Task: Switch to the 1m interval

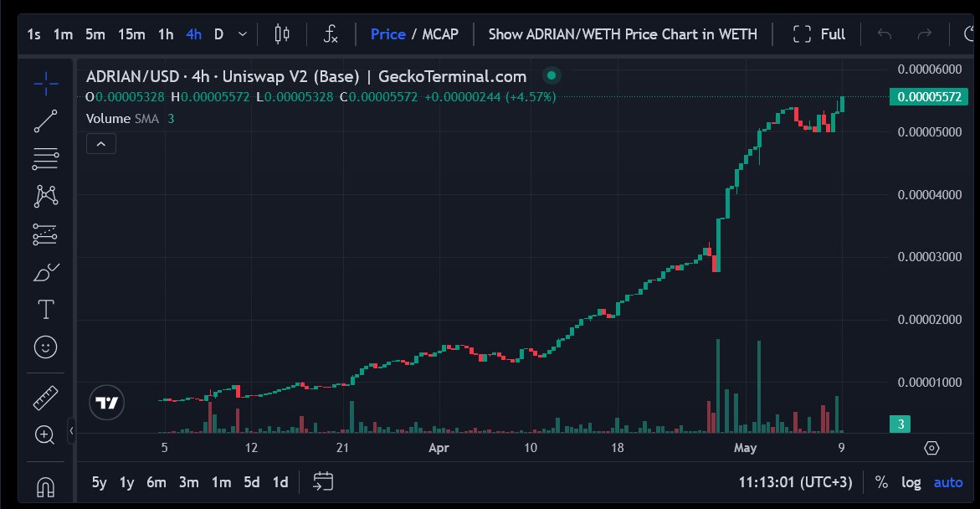Action: (x=63, y=34)
